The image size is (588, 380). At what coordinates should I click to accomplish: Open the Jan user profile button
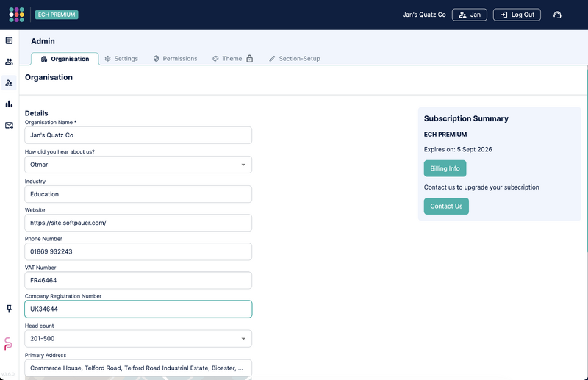click(470, 15)
